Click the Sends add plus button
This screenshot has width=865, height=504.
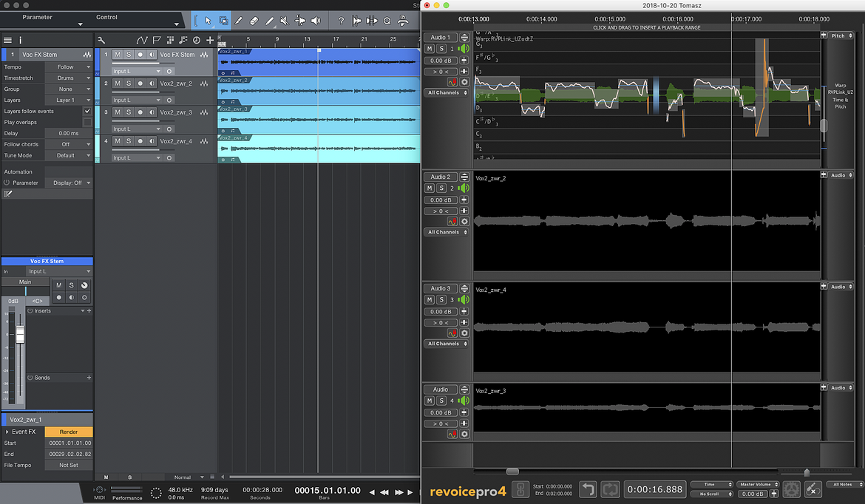pyautogui.click(x=89, y=378)
